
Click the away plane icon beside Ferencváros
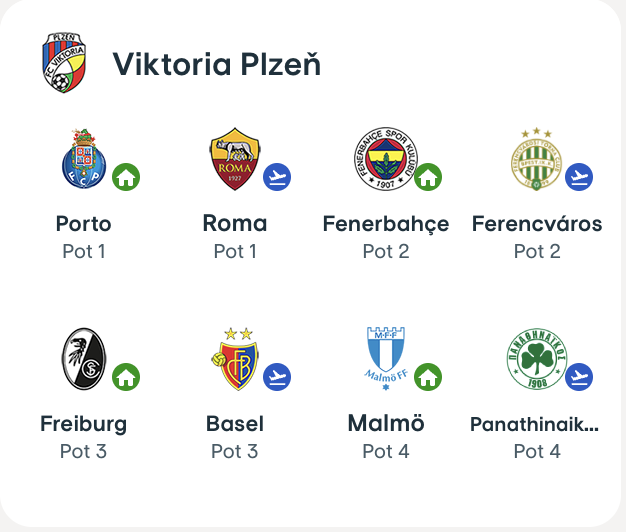coord(579,178)
